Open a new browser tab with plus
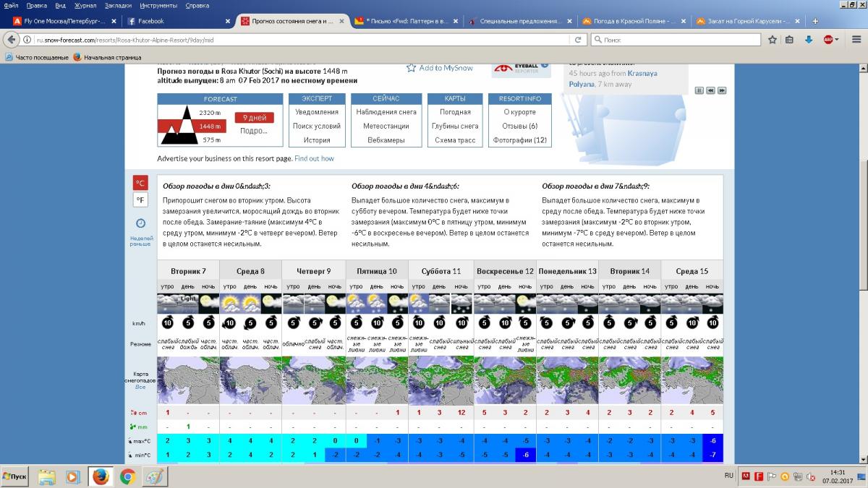 815,21
